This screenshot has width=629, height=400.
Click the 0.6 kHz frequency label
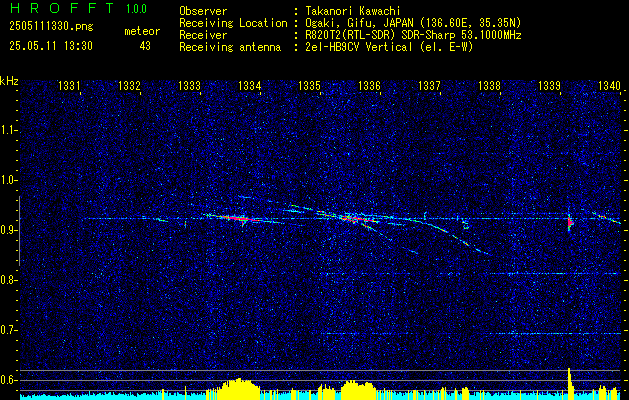(9, 380)
